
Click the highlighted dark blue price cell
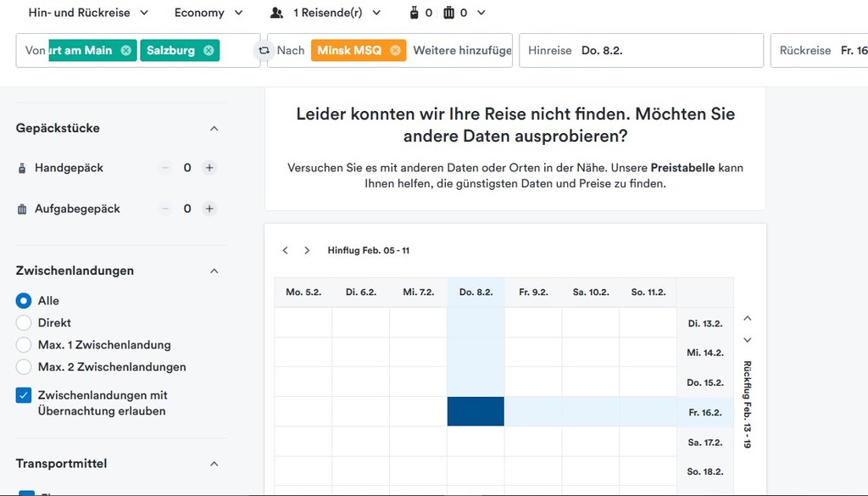(476, 411)
